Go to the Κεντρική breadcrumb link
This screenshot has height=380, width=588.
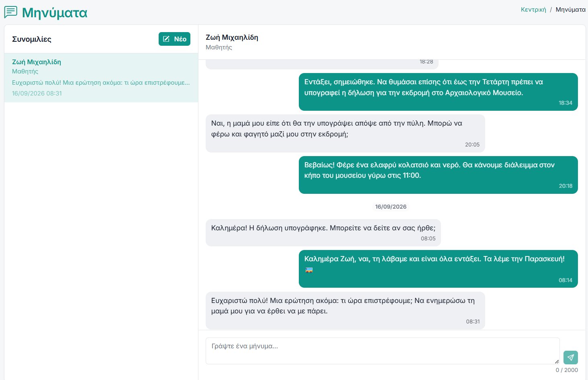point(533,10)
